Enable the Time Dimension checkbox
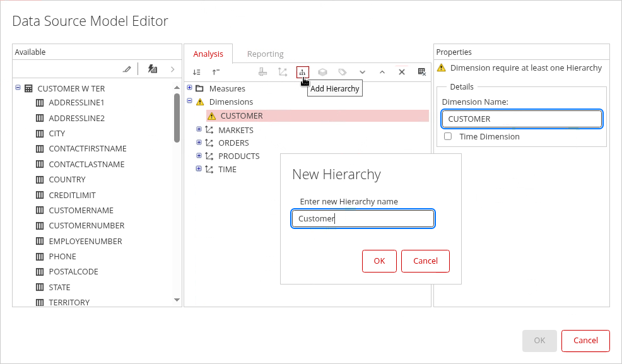Screen dimensions: 622x364 (x=448, y=136)
